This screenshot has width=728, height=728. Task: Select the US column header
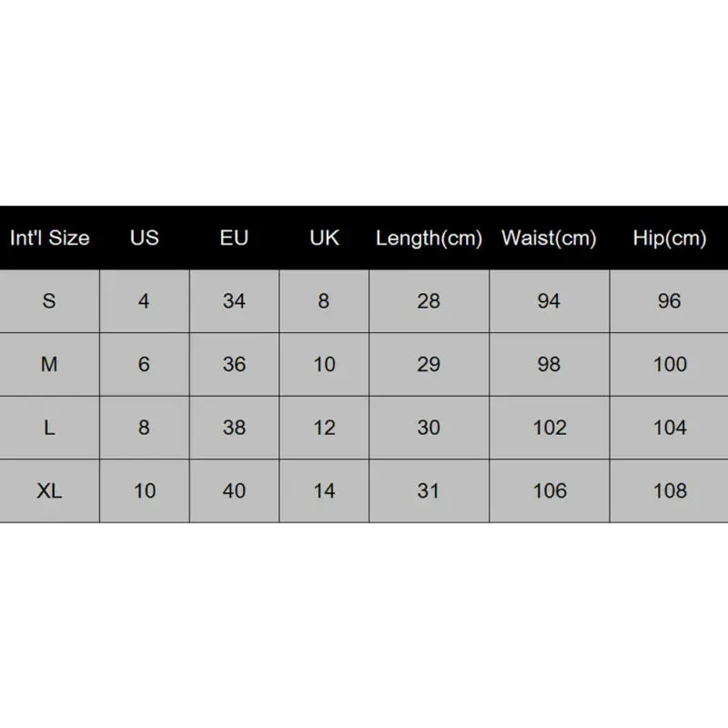(x=144, y=238)
